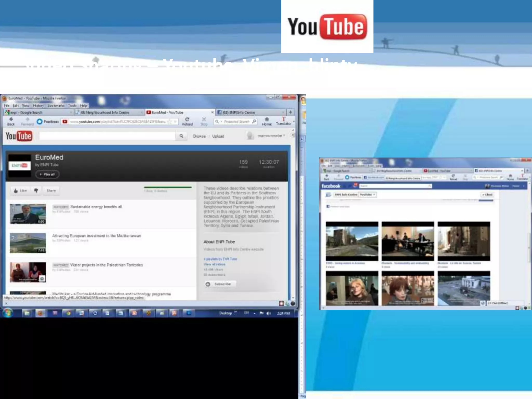Open Help menu in YouTube window
Screen dimensions: 532x399
tap(84, 105)
